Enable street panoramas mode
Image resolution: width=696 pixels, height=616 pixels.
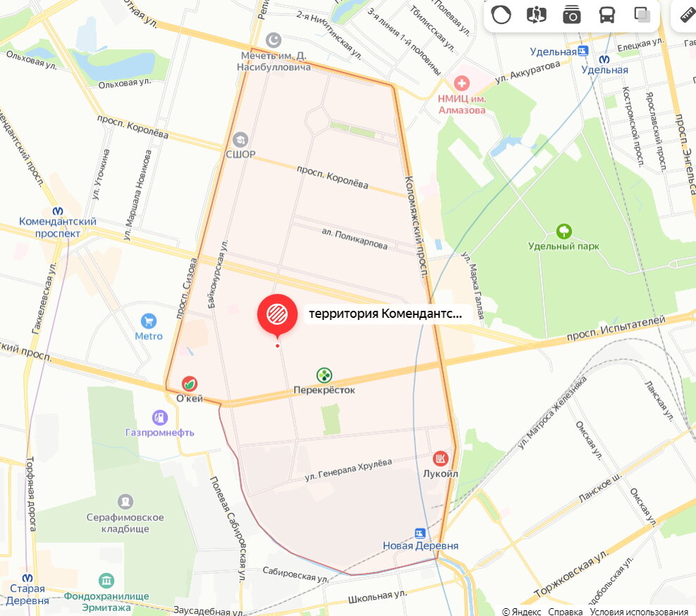click(x=536, y=15)
